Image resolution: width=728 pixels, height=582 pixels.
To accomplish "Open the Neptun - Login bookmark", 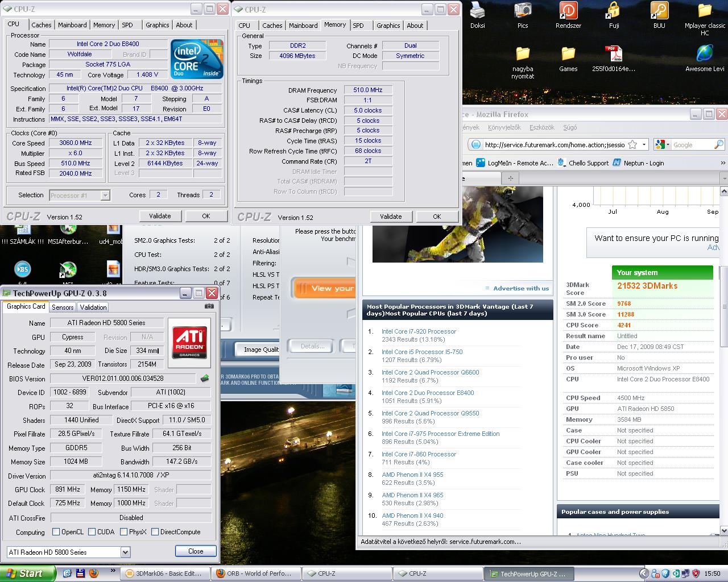I will (x=638, y=163).
